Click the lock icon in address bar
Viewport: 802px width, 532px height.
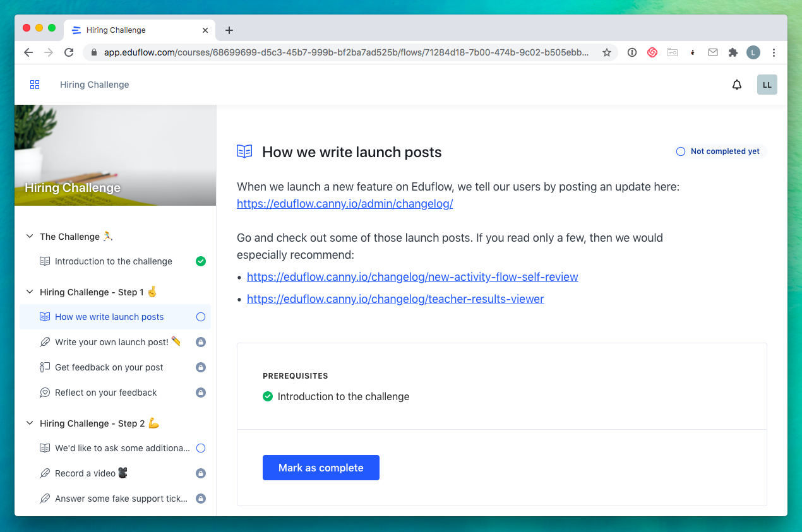94,52
